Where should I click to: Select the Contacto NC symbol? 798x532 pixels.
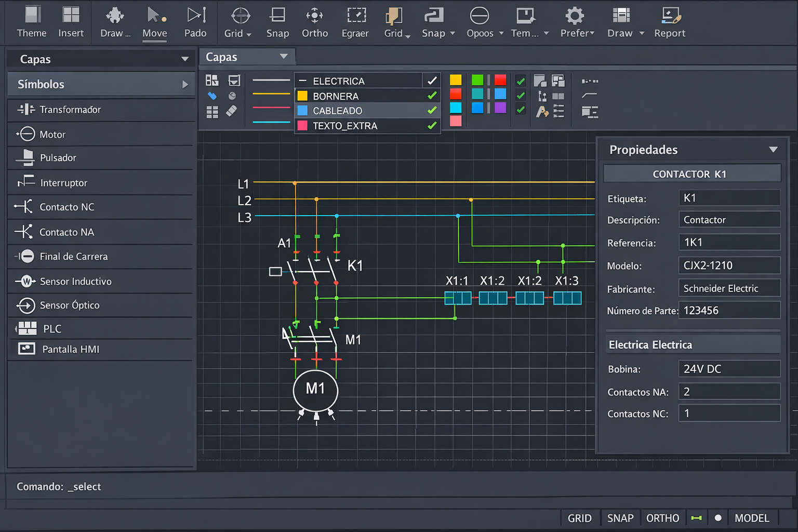(x=101, y=207)
